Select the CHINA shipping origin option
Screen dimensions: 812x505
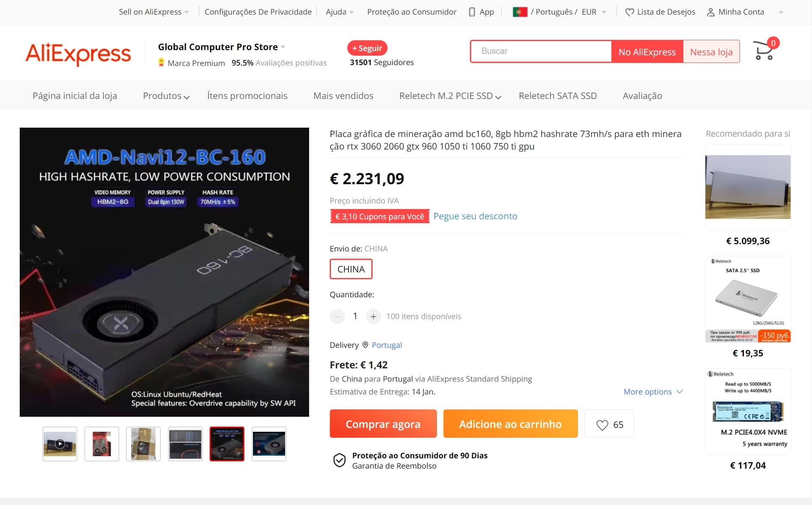(x=351, y=269)
